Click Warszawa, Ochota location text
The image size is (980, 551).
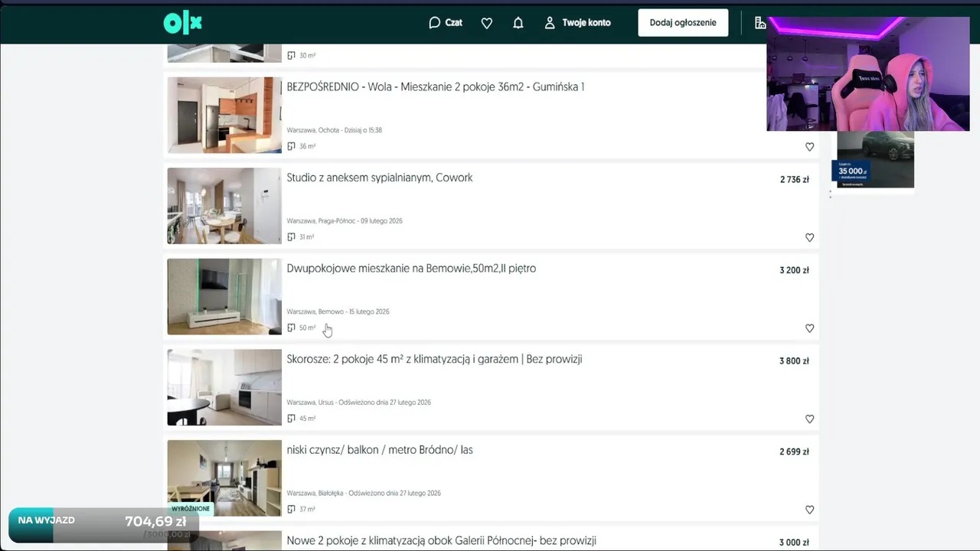pos(334,130)
